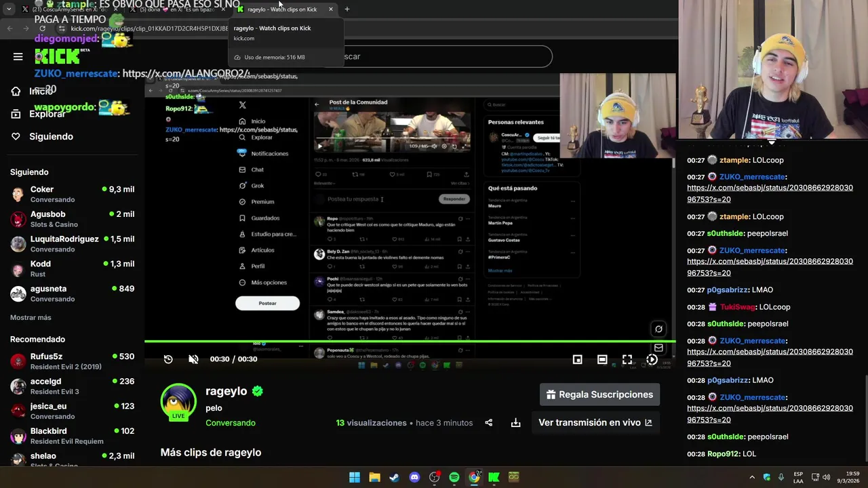Image resolution: width=868 pixels, height=488 pixels.
Task: Open the Kick hamburger menu
Action: click(x=18, y=57)
